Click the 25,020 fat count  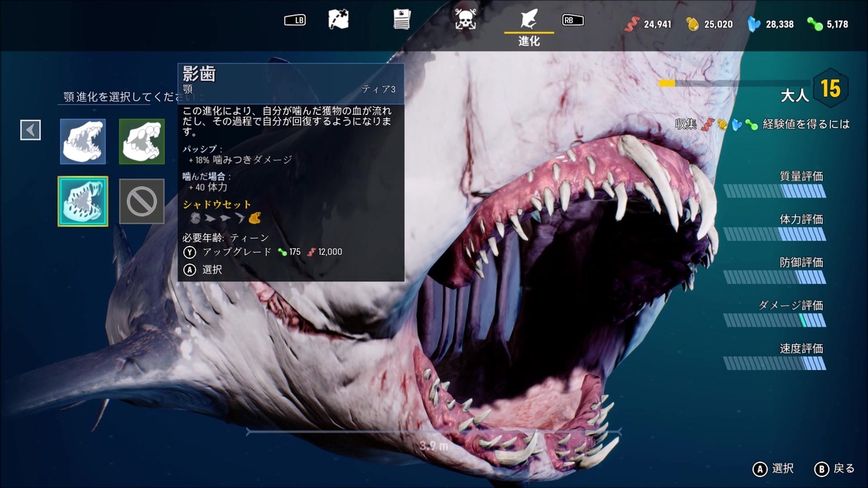(x=719, y=24)
